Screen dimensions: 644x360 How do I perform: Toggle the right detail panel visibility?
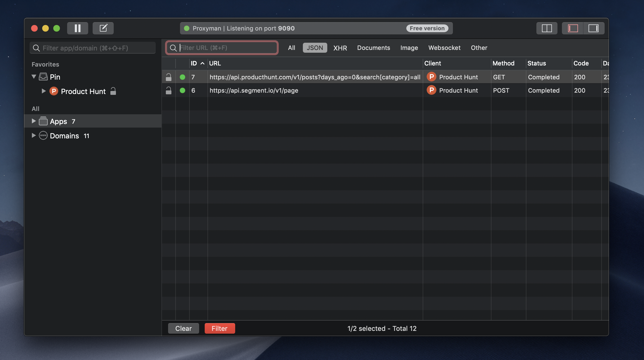pyautogui.click(x=593, y=28)
